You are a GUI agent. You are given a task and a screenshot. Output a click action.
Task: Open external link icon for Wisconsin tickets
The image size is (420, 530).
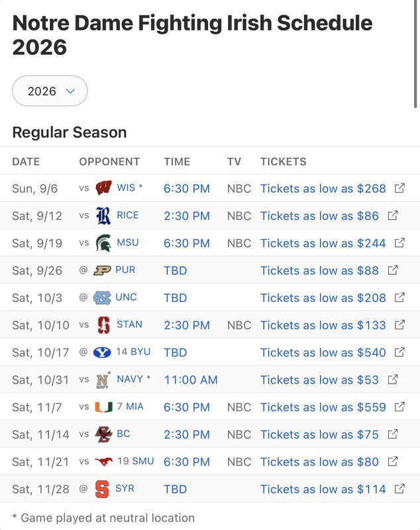[399, 188]
